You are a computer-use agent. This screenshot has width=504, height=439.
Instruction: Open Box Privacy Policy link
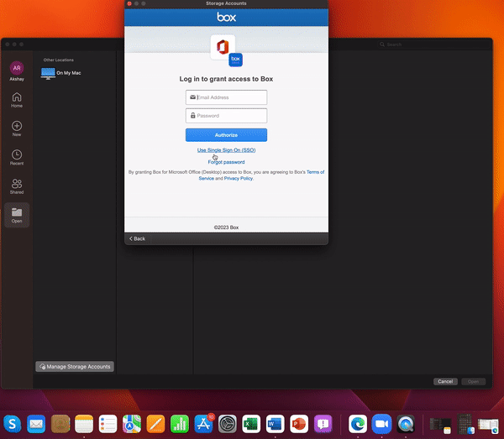238,179
